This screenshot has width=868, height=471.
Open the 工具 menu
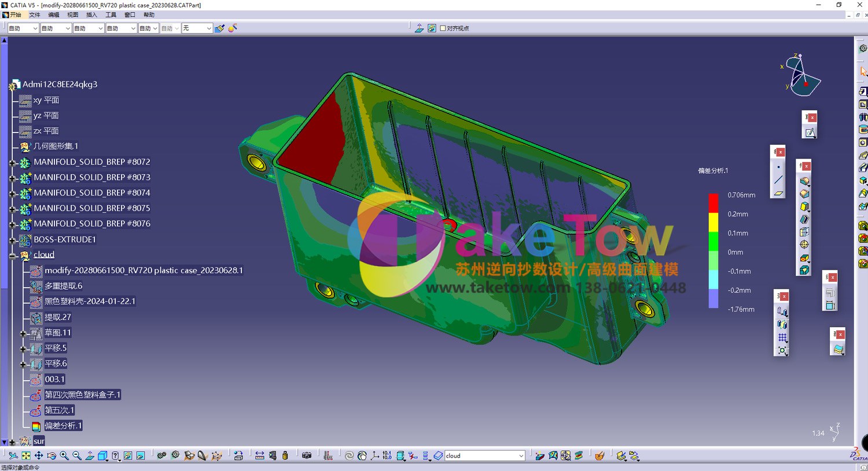pyautogui.click(x=111, y=14)
